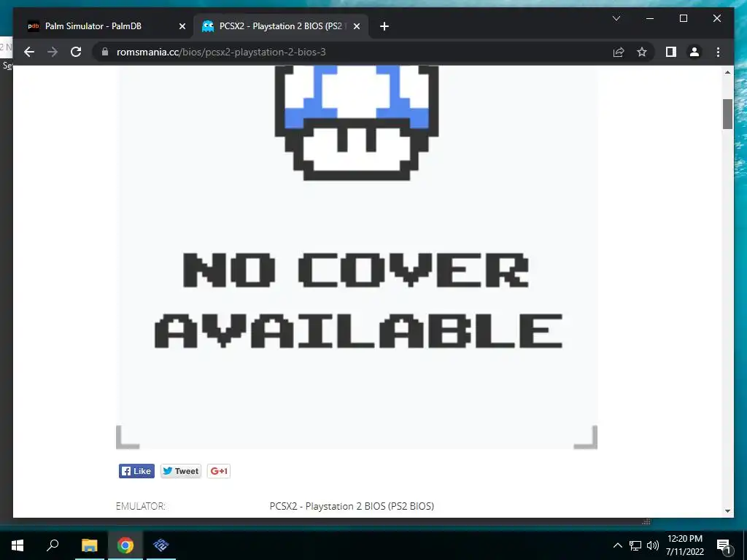Tweet this page via Tweet button
747x560 pixels.
(x=181, y=471)
